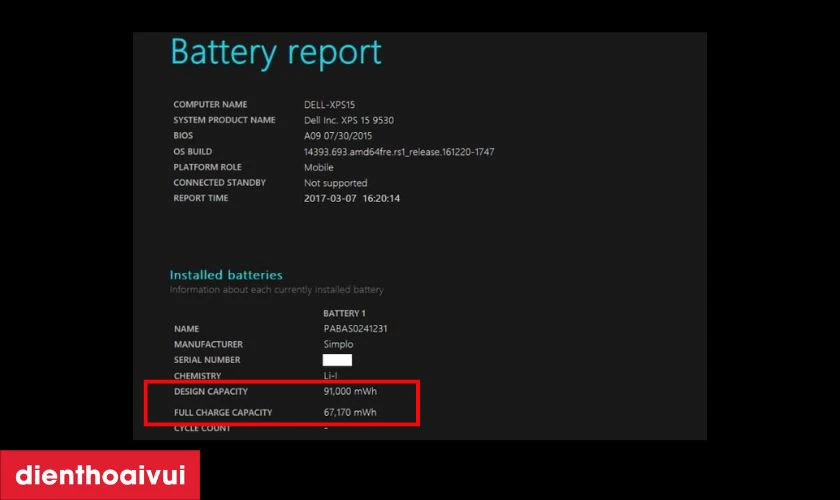Click the CONNECTED STANDBY label

click(x=219, y=183)
